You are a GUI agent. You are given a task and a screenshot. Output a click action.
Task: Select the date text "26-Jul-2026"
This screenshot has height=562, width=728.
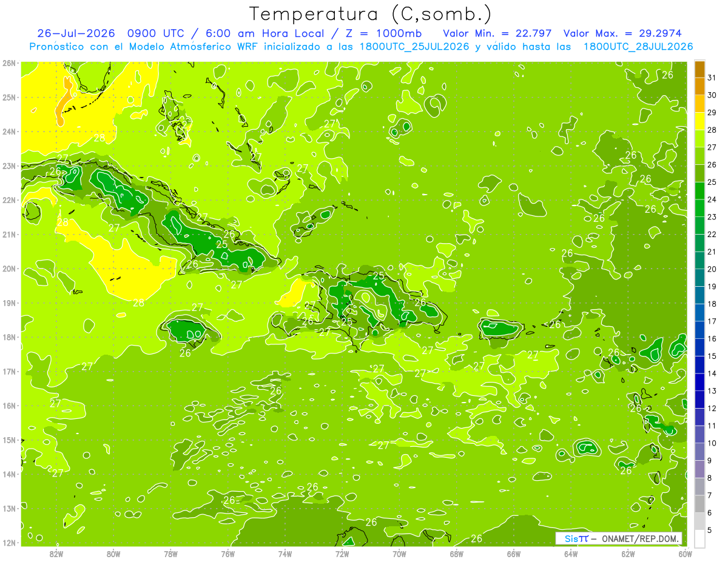point(76,33)
